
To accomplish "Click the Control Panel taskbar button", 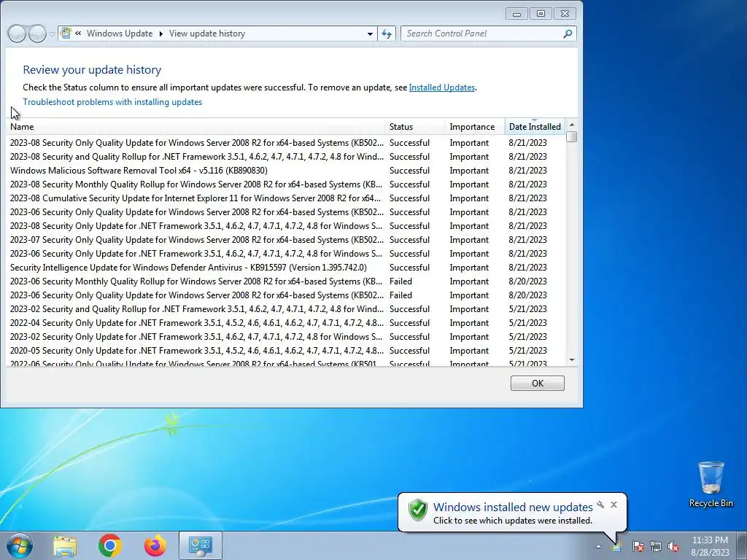I will pyautogui.click(x=201, y=545).
